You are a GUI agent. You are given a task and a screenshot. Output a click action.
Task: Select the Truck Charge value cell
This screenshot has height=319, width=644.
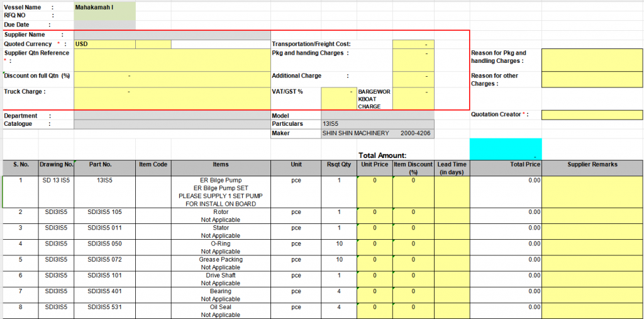(171, 98)
